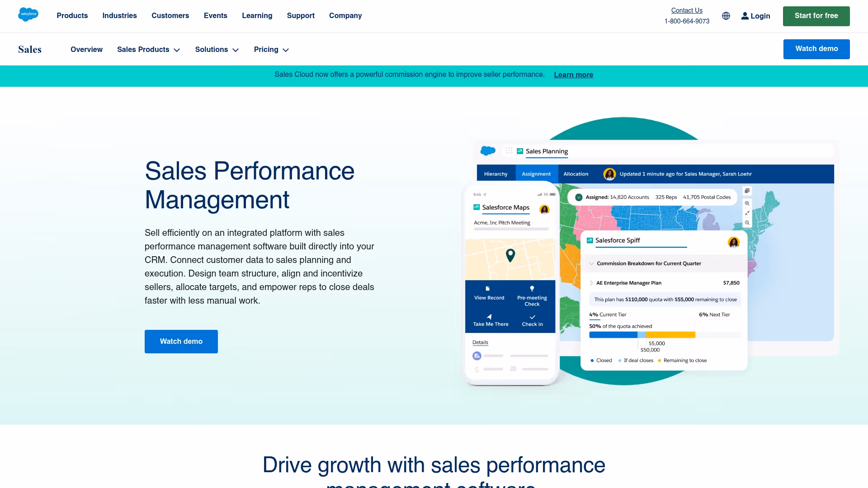Screen dimensions: 868x488
Task: Click the quota achieved progress bar
Action: (642, 334)
